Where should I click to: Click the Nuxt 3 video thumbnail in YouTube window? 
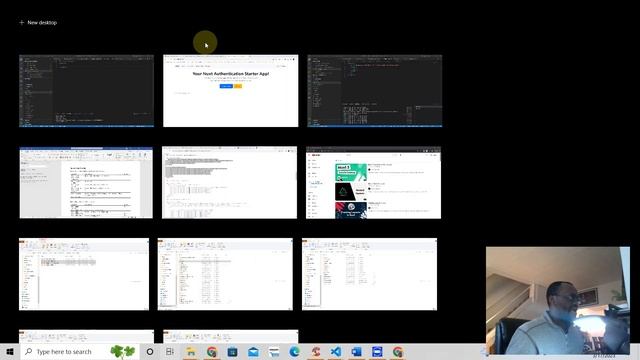pyautogui.click(x=351, y=173)
